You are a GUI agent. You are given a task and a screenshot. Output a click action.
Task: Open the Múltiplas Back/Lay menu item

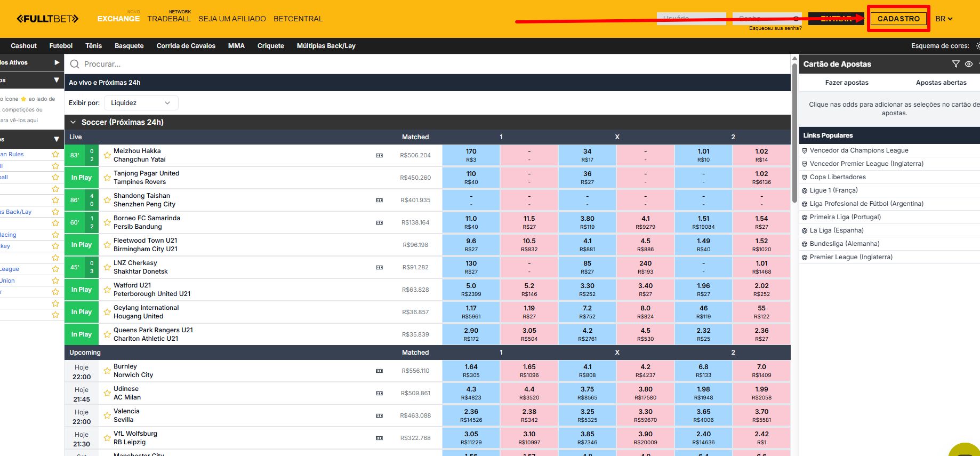pos(326,46)
